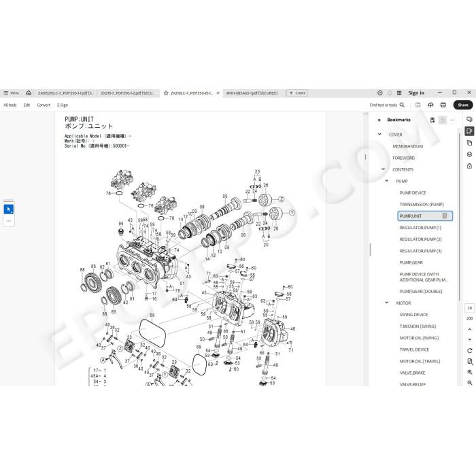Zoom in on the document
The image size is (476, 476).
[470, 372]
